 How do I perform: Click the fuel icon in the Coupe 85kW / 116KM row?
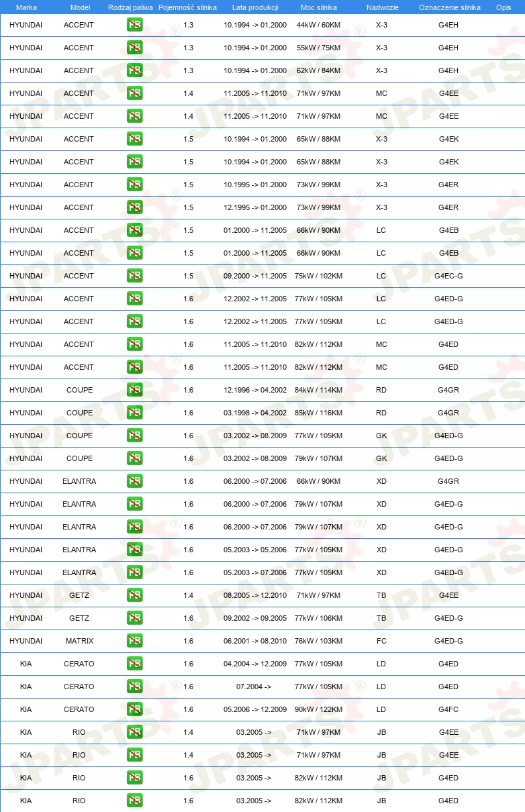point(134,413)
